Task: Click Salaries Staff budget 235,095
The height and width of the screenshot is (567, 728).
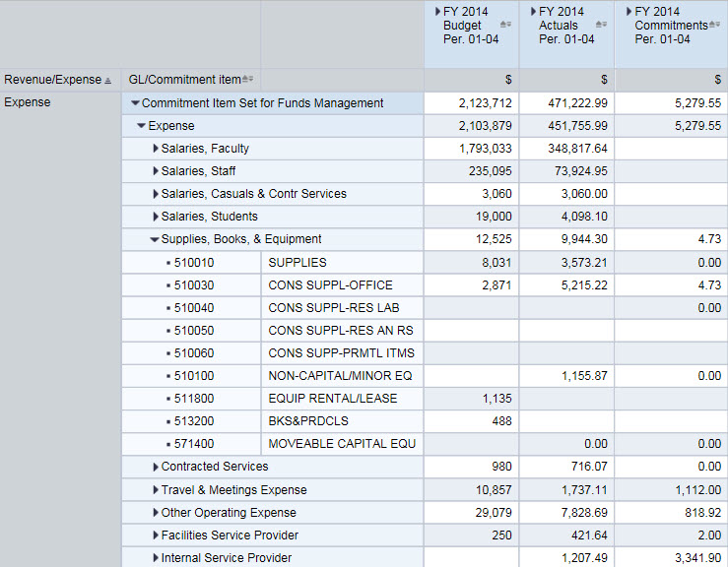Action: [x=491, y=171]
